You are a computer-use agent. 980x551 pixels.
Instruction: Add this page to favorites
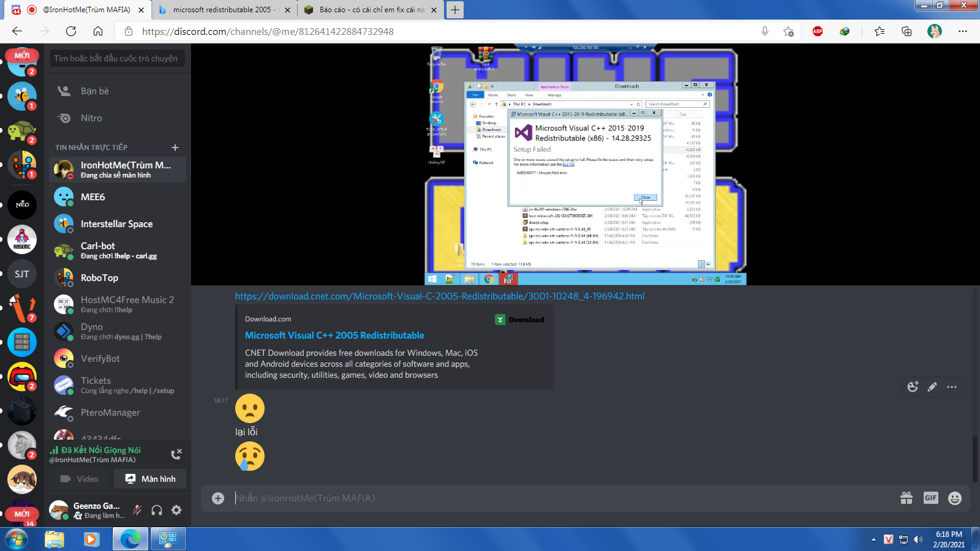click(788, 31)
